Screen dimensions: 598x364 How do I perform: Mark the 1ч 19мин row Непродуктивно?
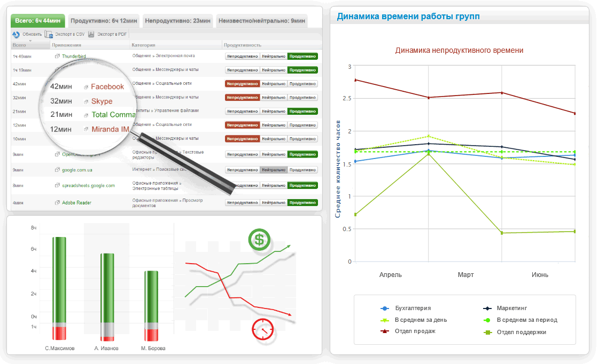click(243, 70)
